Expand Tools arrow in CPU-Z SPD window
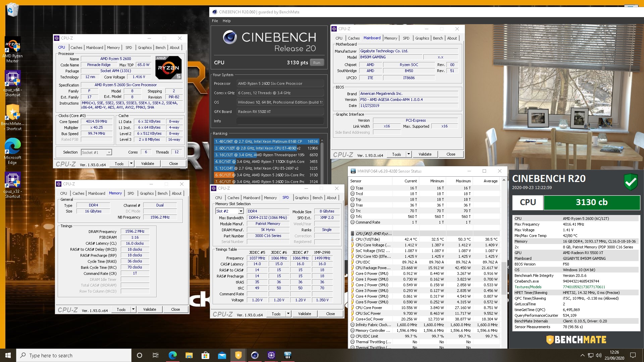Image resolution: width=644 pixels, height=362 pixels. (x=288, y=314)
